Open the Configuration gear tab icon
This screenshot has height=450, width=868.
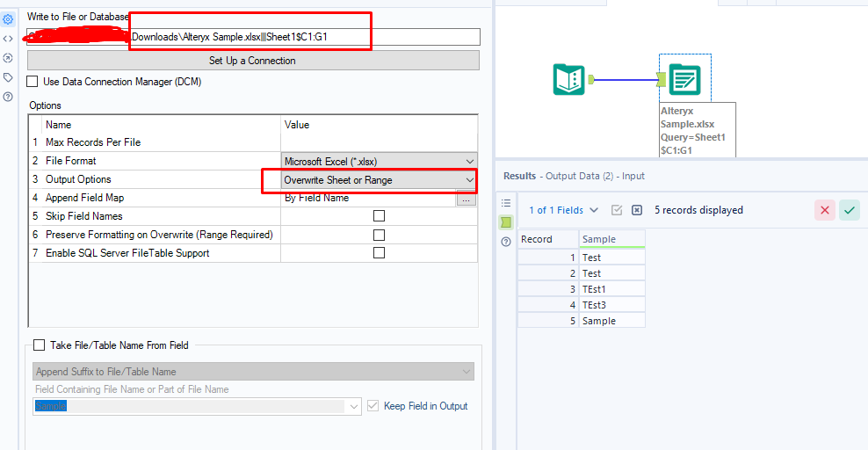tap(8, 19)
